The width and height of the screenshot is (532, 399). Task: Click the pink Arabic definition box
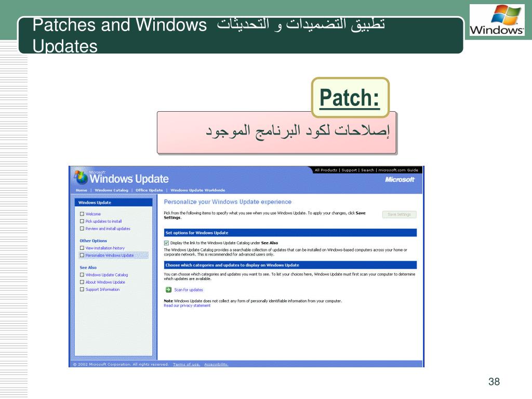276,132
